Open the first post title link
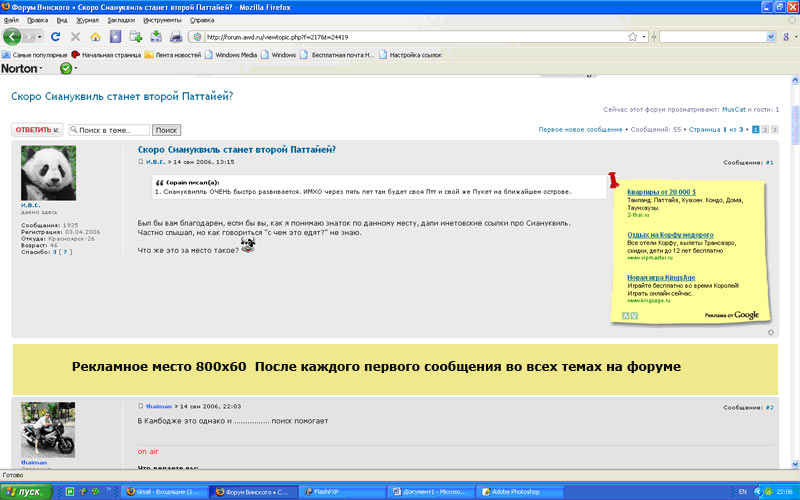 [237, 149]
